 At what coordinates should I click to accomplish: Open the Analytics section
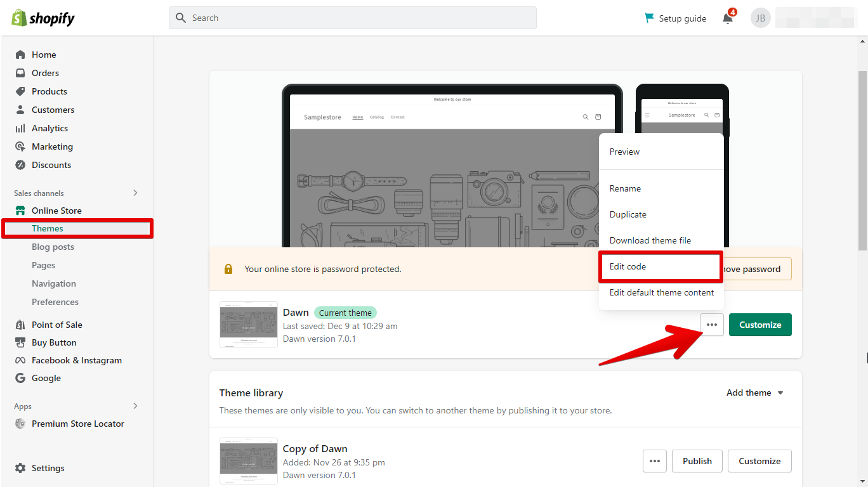tap(49, 127)
